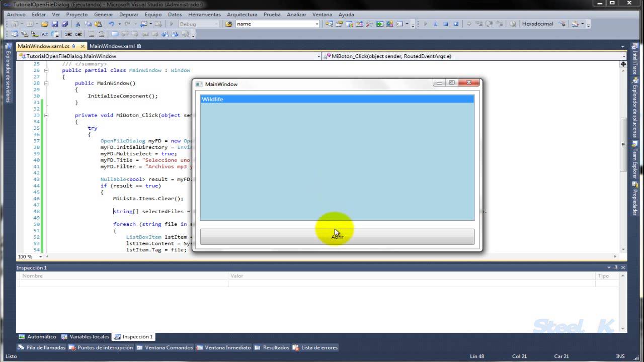Open the Depurar menu
The image size is (644, 362).
(x=129, y=15)
